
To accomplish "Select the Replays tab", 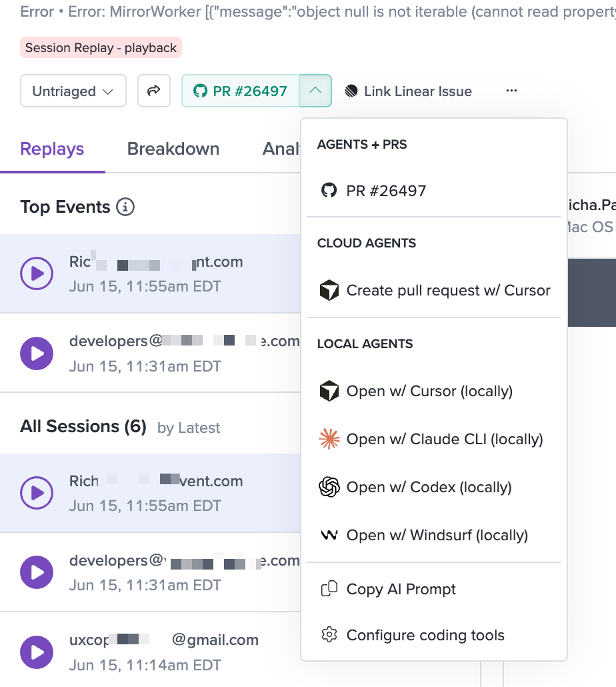I will pyautogui.click(x=52, y=149).
